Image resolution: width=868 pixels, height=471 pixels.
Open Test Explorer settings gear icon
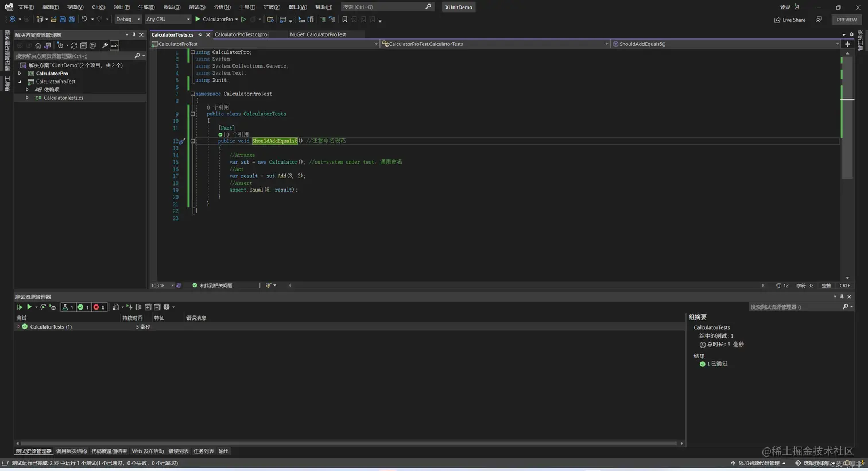coord(166,307)
